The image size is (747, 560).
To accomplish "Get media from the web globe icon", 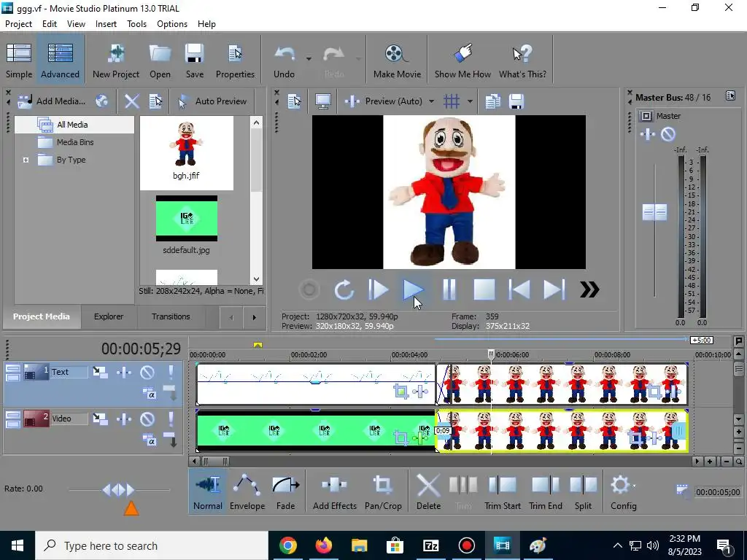I will pos(102,101).
